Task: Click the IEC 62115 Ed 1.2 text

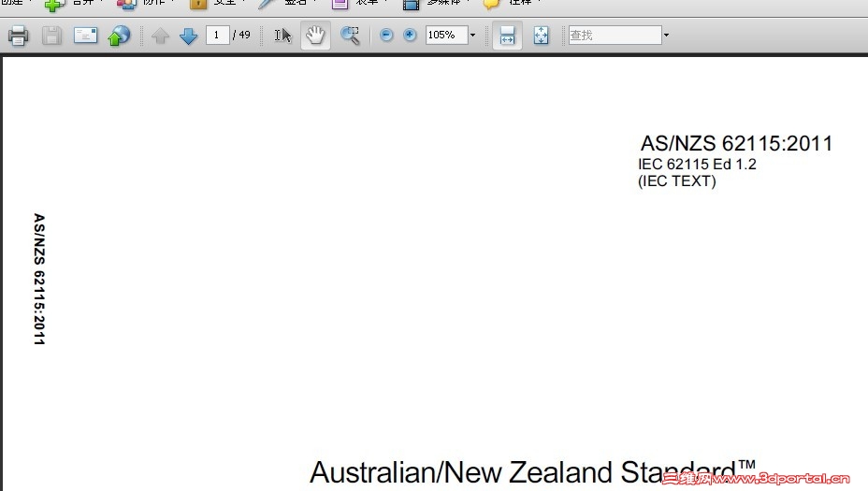Action: pos(697,164)
